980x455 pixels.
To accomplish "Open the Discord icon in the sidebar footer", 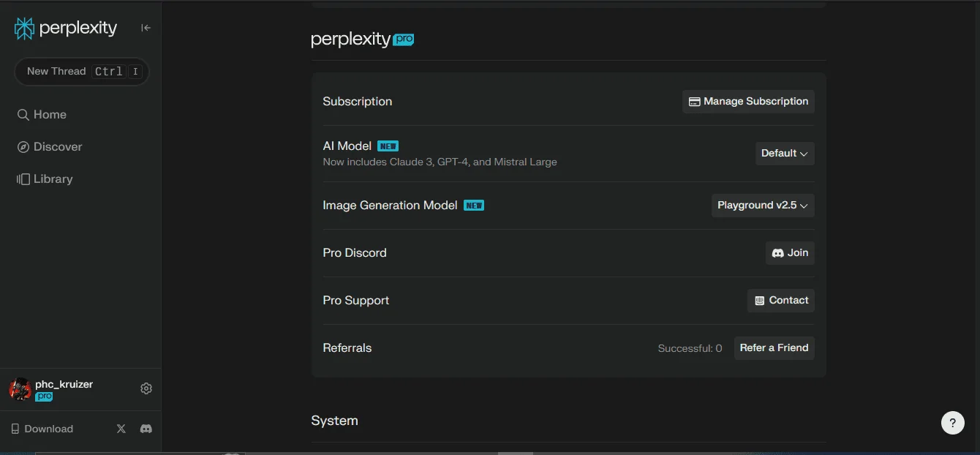I will (x=146, y=429).
